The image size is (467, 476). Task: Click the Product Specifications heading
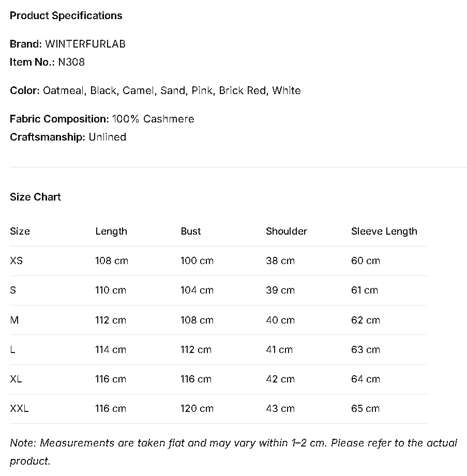(x=66, y=16)
